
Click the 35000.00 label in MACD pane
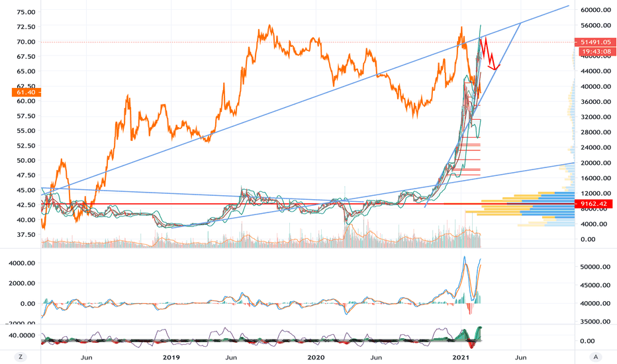596,322
